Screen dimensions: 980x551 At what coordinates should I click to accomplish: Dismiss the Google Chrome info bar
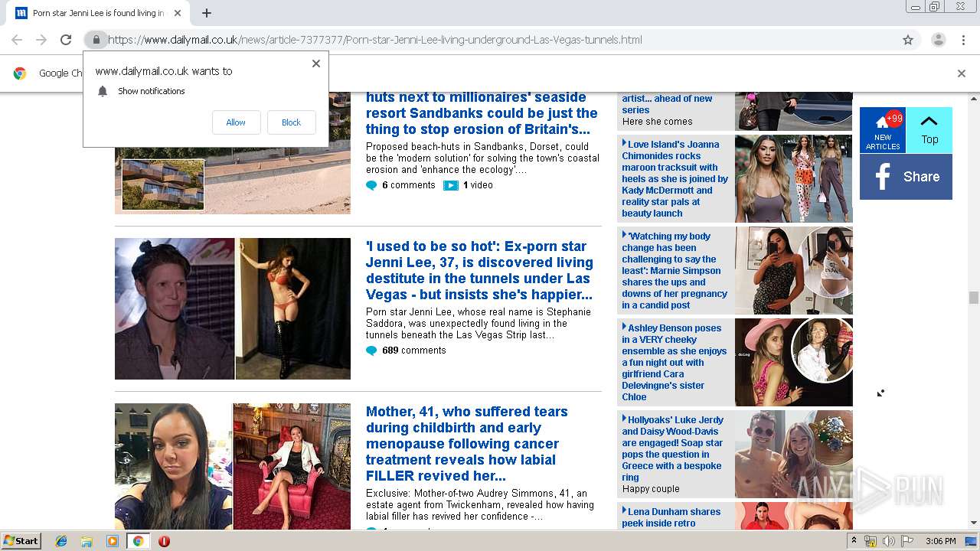click(x=962, y=73)
